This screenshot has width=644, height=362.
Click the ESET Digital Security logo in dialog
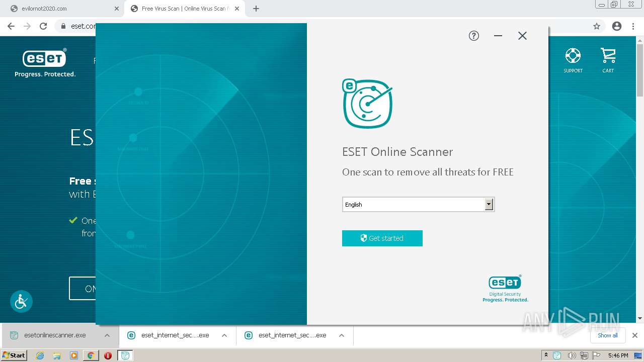505,289
